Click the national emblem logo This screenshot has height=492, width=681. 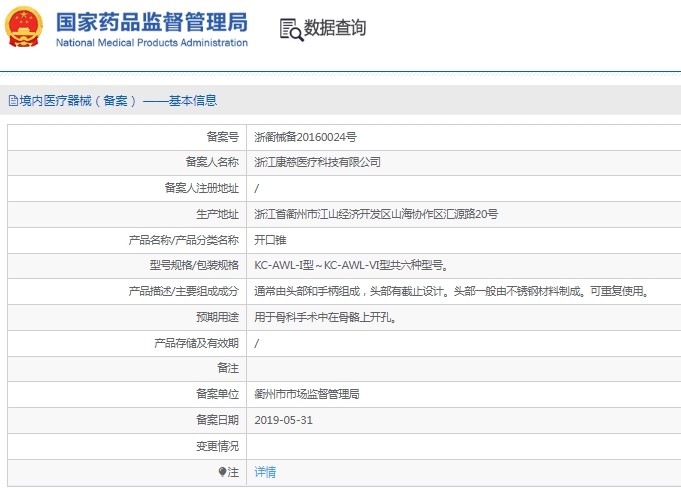[24, 27]
